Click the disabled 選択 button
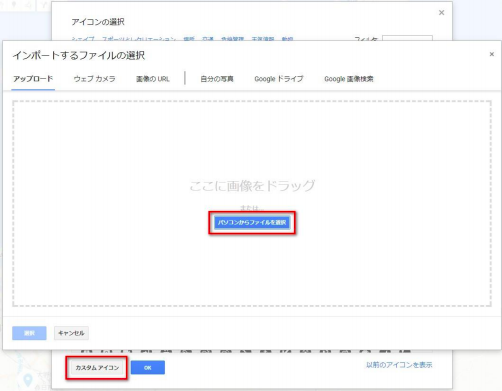The image size is (502, 391). tap(29, 333)
